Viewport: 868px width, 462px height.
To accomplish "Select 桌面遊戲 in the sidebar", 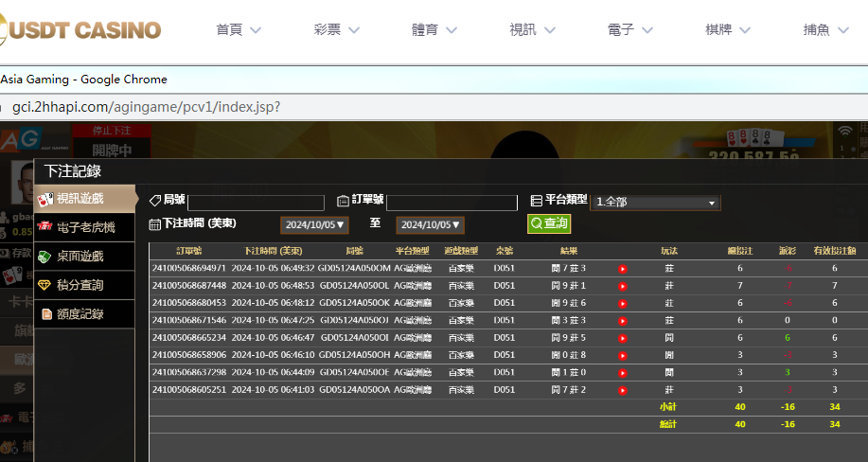I will [80, 256].
